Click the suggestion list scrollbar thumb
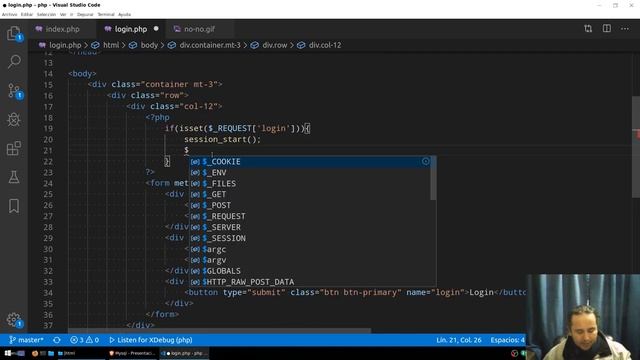The height and width of the screenshot is (360, 640). (433, 178)
